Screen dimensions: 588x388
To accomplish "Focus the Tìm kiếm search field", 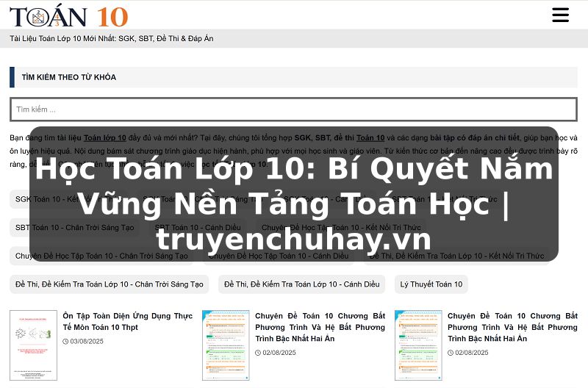I will [x=293, y=109].
